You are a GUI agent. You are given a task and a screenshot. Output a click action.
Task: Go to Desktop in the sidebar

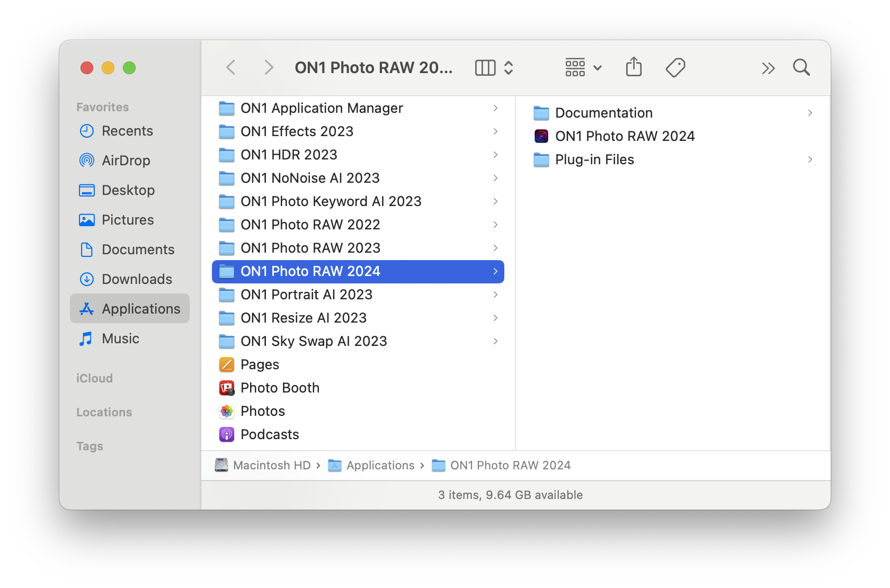[x=130, y=190]
